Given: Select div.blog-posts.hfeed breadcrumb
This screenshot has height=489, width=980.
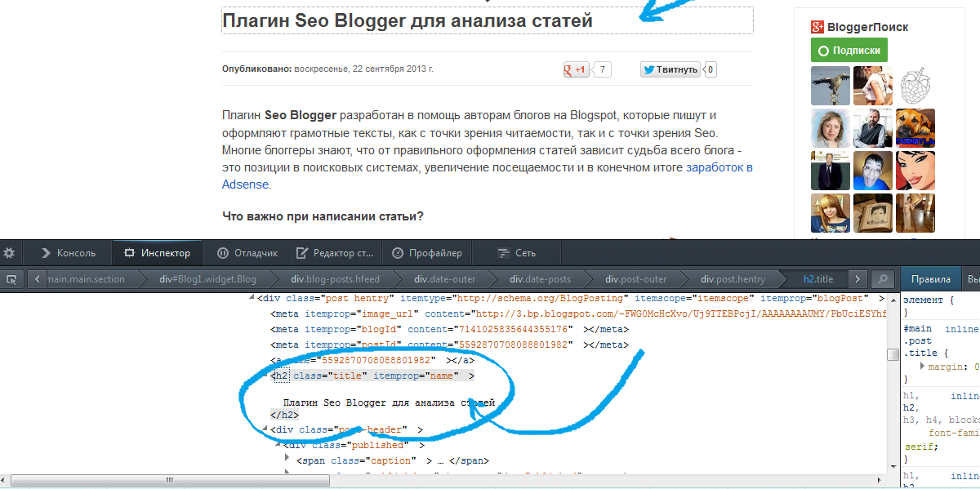Looking at the screenshot, I should coord(336,279).
